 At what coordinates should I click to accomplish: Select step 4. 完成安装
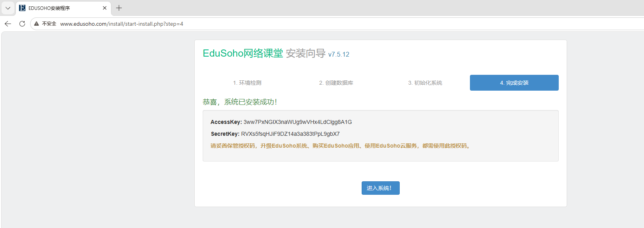click(514, 83)
